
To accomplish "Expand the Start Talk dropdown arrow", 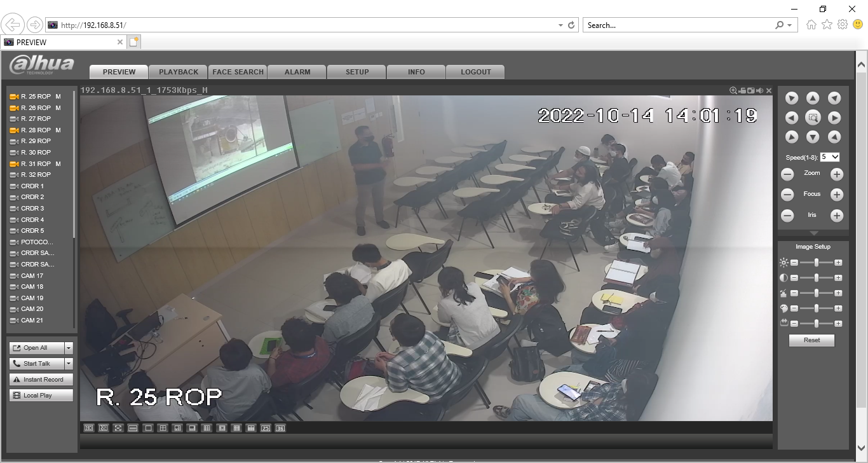I will [69, 364].
